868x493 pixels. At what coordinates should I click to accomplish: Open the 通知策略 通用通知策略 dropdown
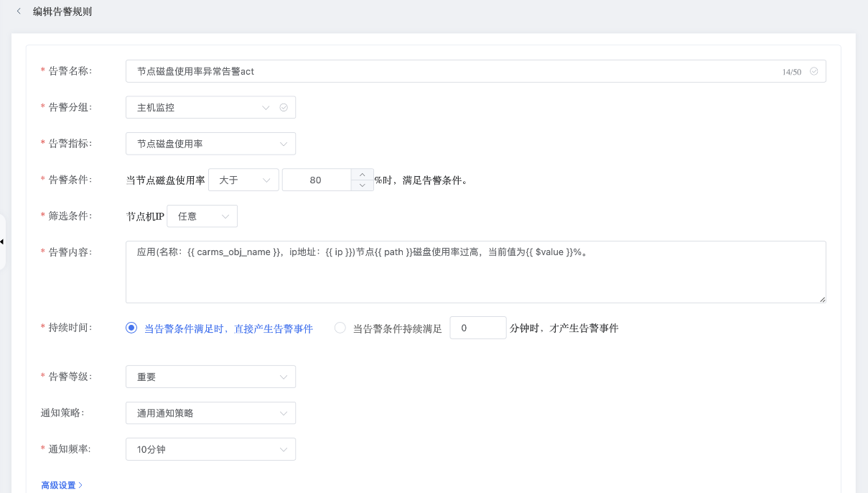click(210, 413)
